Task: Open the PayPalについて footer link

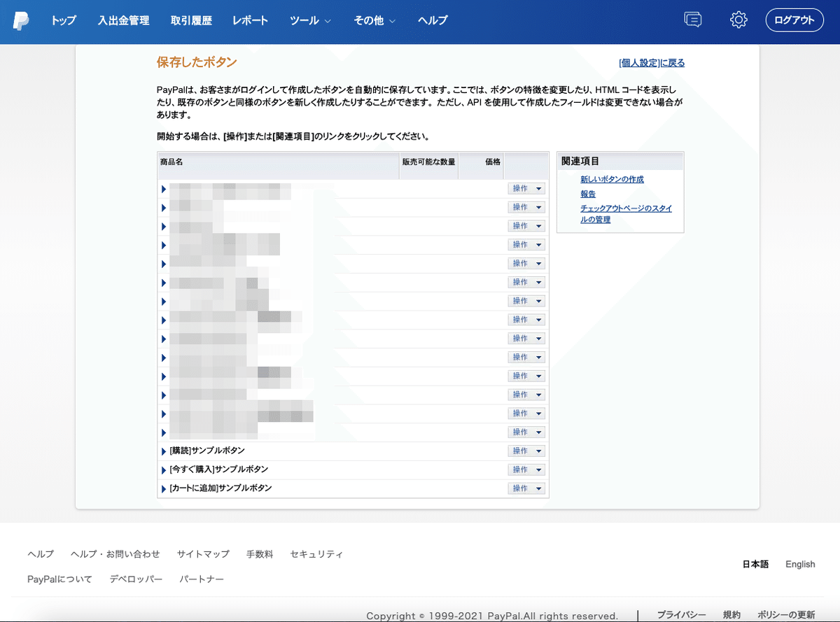Action: pos(59,579)
